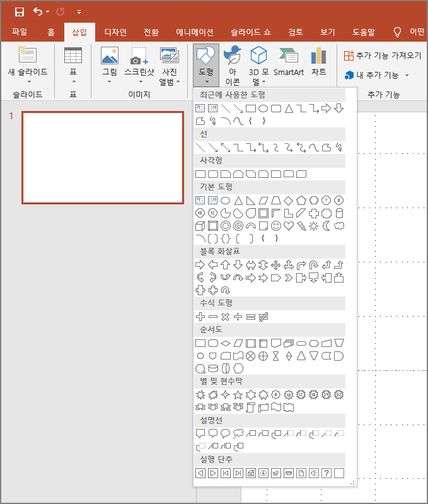Select the 32-point star shape
This screenshot has height=504, width=428.
tap(338, 395)
